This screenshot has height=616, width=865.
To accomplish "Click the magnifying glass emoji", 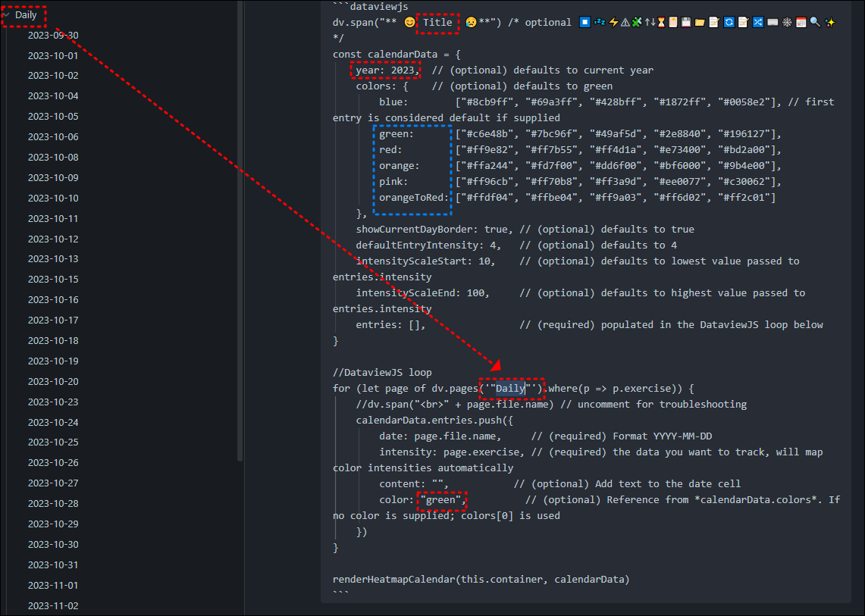I will (815, 22).
